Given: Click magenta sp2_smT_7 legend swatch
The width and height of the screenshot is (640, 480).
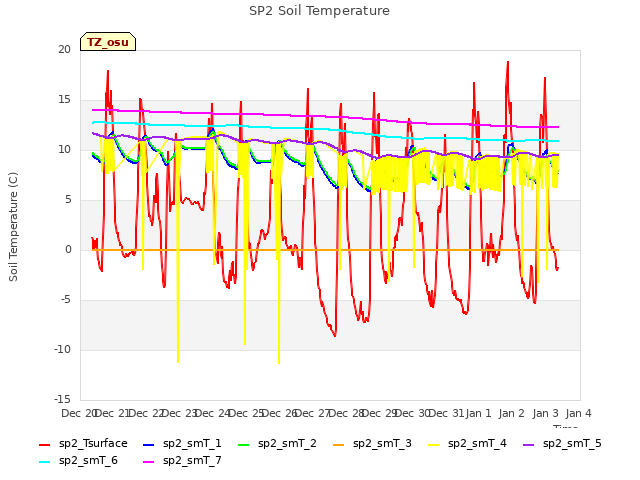Looking at the screenshot, I should click(x=149, y=462).
